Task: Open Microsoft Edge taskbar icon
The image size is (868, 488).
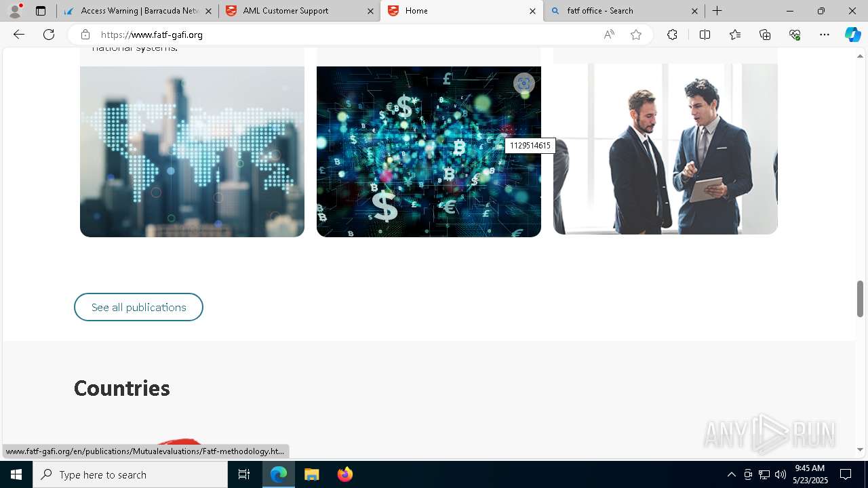Action: click(x=279, y=474)
